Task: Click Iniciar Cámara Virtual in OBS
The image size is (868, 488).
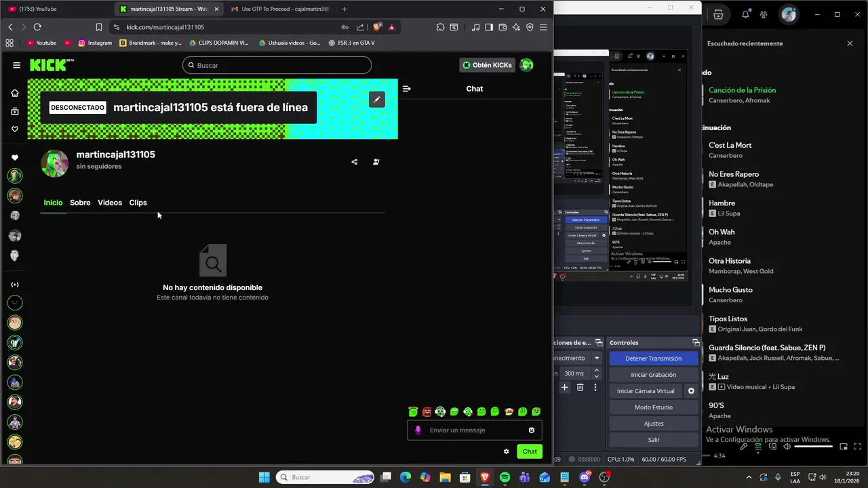Action: (x=646, y=391)
